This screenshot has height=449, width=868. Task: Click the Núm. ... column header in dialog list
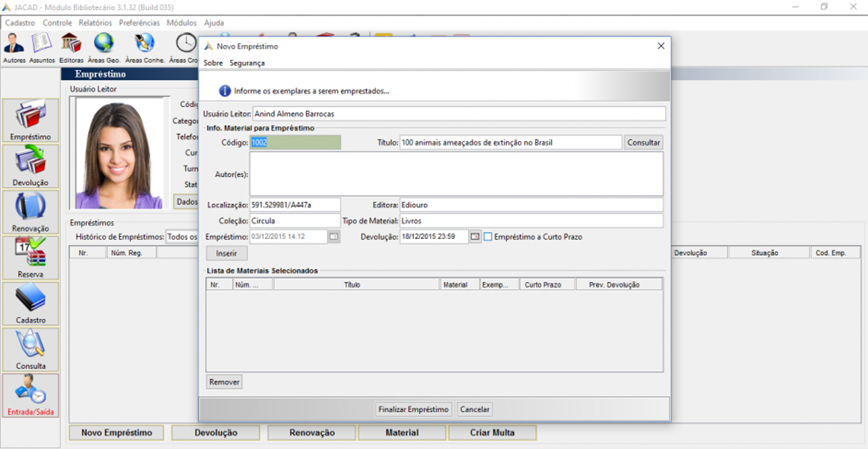point(252,285)
